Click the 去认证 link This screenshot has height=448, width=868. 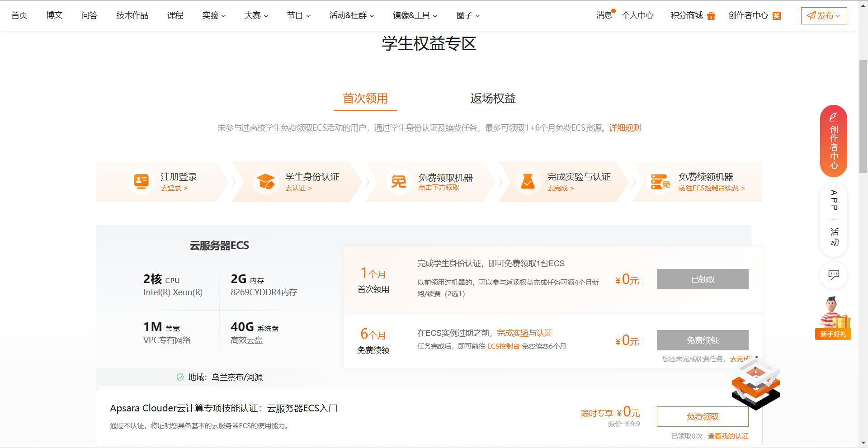(298, 188)
